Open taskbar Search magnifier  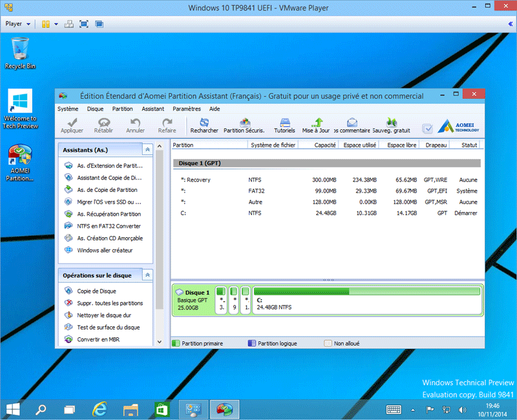pos(41,410)
